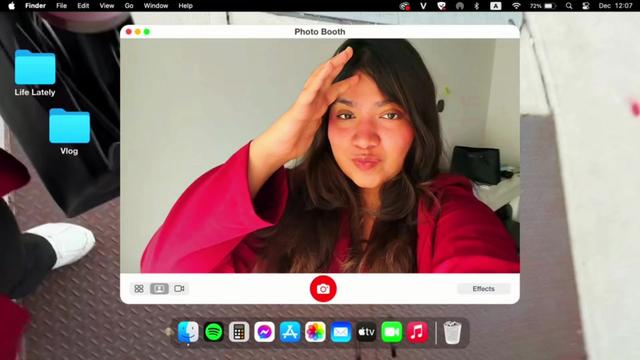This screenshot has height=360, width=640.
Task: Click the Photo Booth camera preview
Action: pyautogui.click(x=320, y=156)
